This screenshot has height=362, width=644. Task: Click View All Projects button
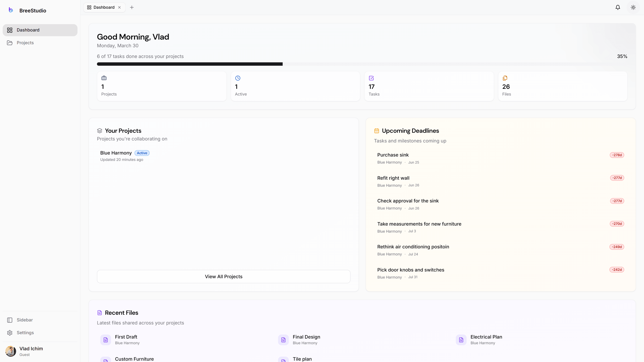[224, 277]
